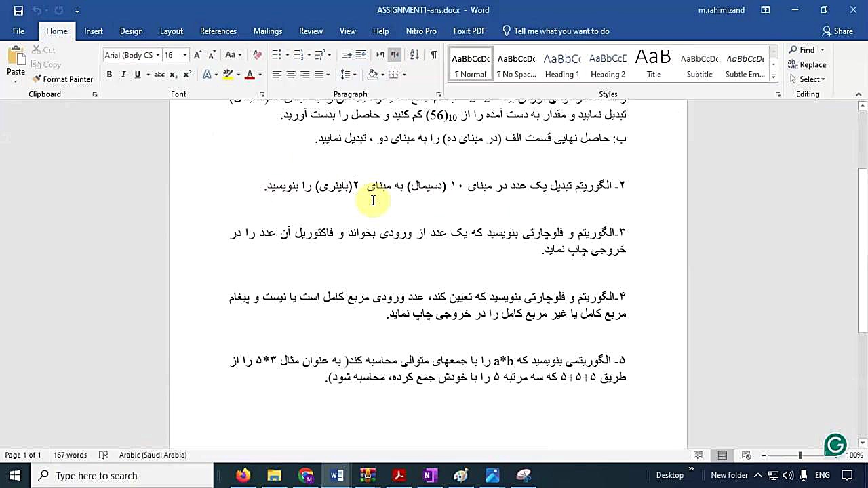Click the Windows taskbar search box
Screen dimensions: 868x488
122,476
